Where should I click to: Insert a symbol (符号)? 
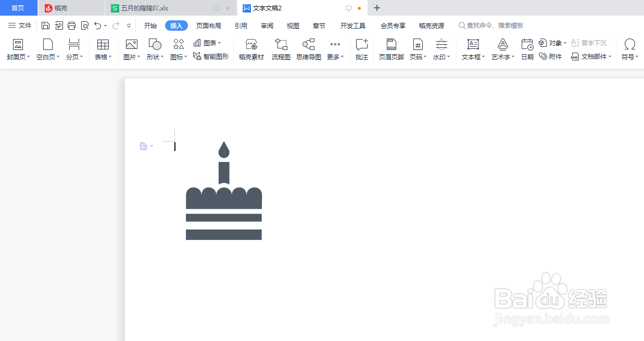point(630,50)
